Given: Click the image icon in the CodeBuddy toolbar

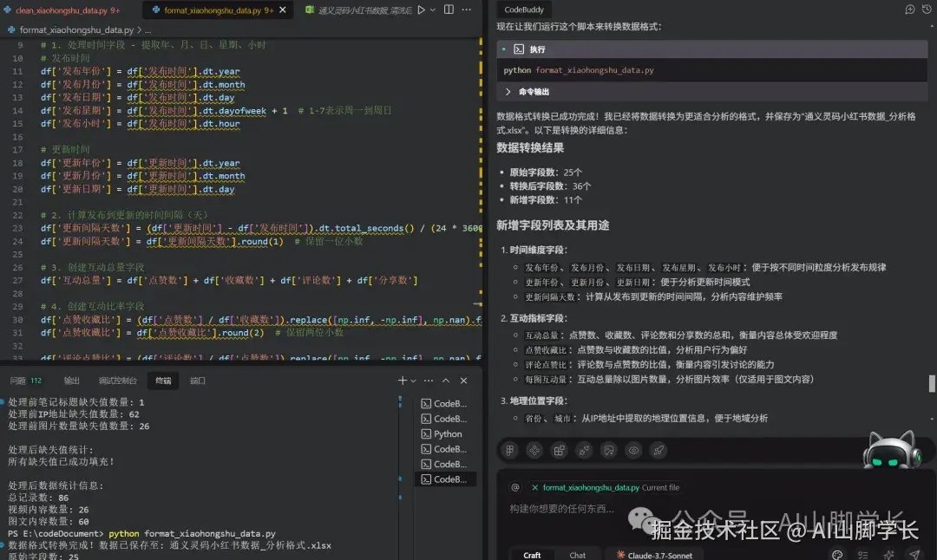Looking at the screenshot, I should point(608,450).
